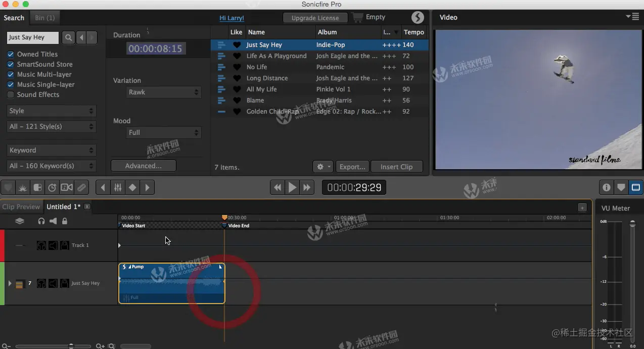Switch to the Clip Preview tab
This screenshot has height=349, width=644.
[21, 207]
